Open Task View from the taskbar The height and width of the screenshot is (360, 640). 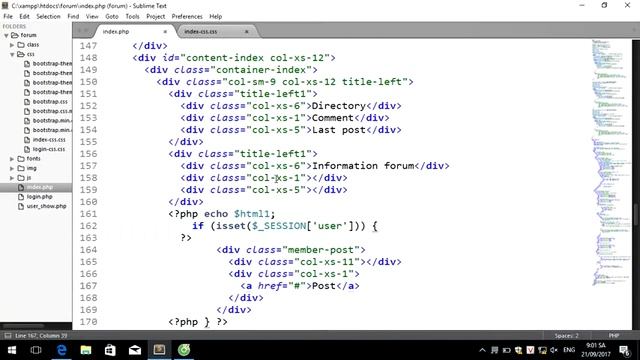point(36,350)
